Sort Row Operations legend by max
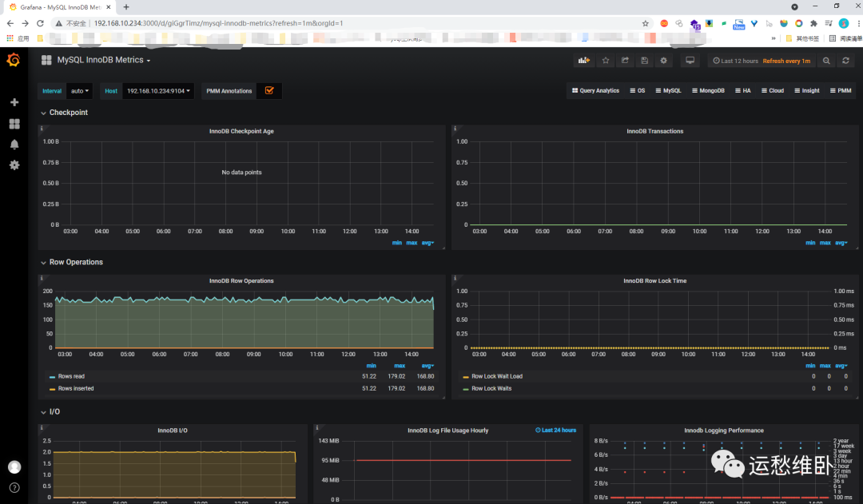This screenshot has height=504, width=863. (400, 366)
